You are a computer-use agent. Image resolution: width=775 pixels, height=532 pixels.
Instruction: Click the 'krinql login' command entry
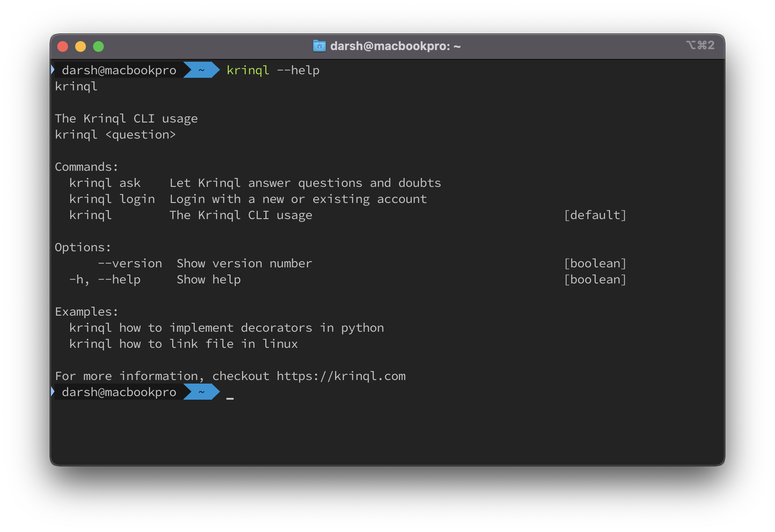tap(112, 199)
